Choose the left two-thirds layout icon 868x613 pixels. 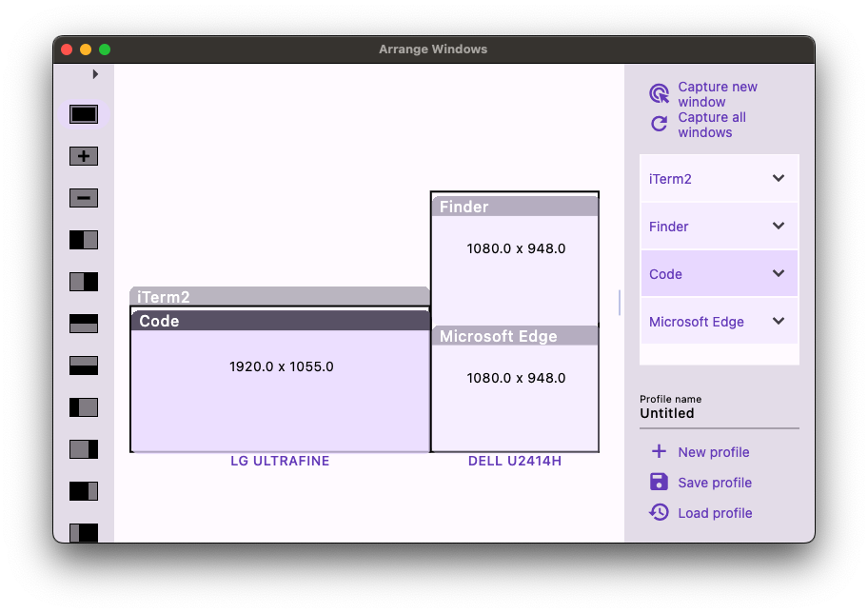pyautogui.click(x=84, y=491)
